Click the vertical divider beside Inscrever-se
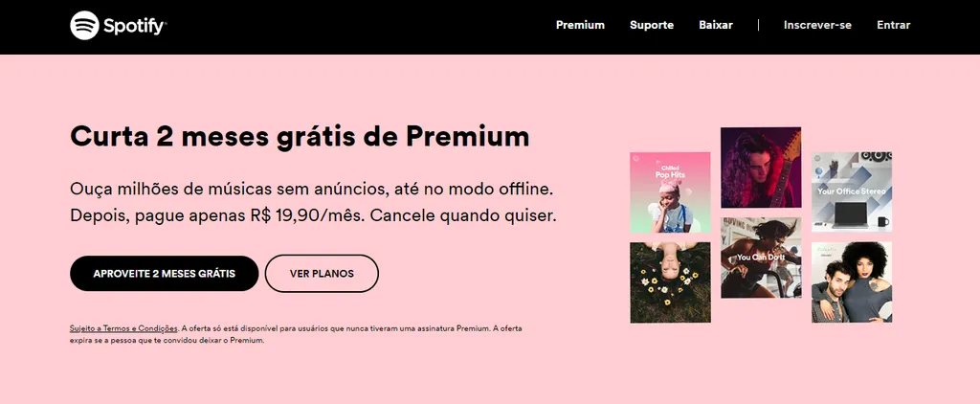The width and height of the screenshot is (980, 404). tap(758, 25)
